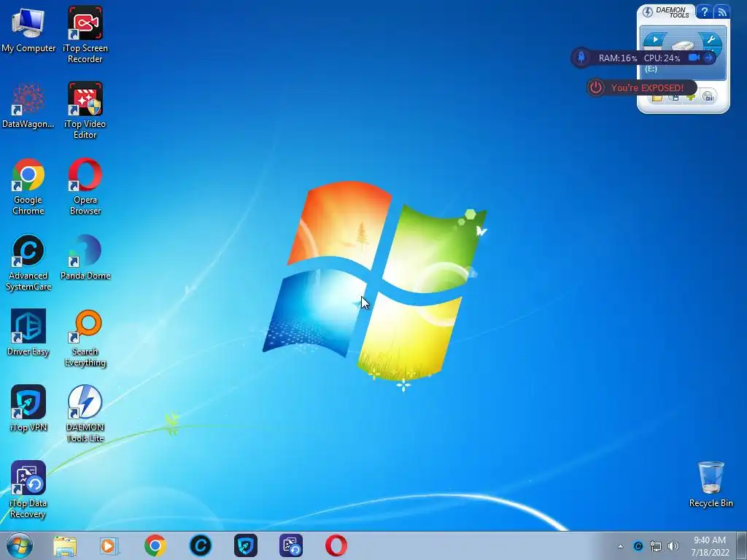Open the My Computer desktop icon
Screen dimensions: 747x560
(28, 30)
